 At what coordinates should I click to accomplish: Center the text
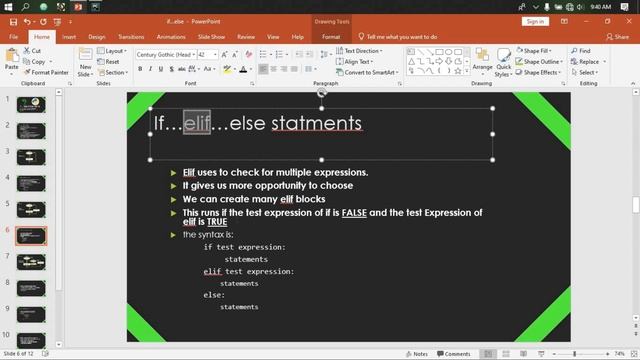273,69
